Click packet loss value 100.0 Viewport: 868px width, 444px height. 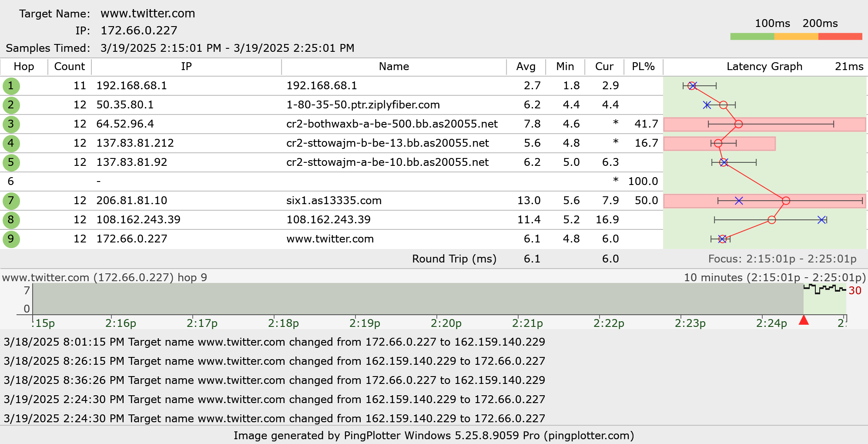point(643,182)
